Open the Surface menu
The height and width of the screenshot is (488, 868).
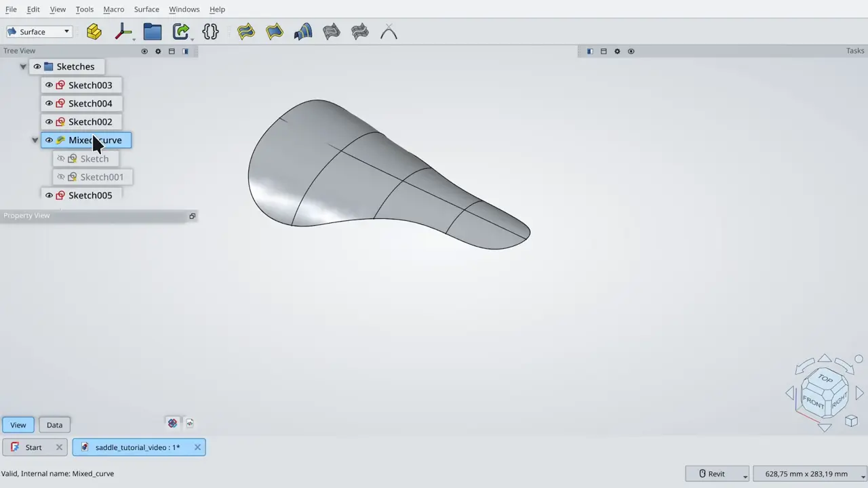(146, 9)
